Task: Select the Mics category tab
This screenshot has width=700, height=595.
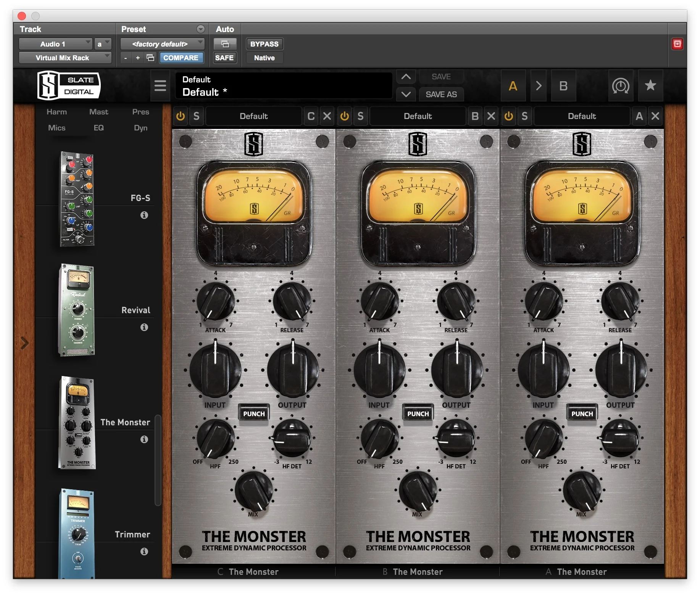Action: (56, 128)
